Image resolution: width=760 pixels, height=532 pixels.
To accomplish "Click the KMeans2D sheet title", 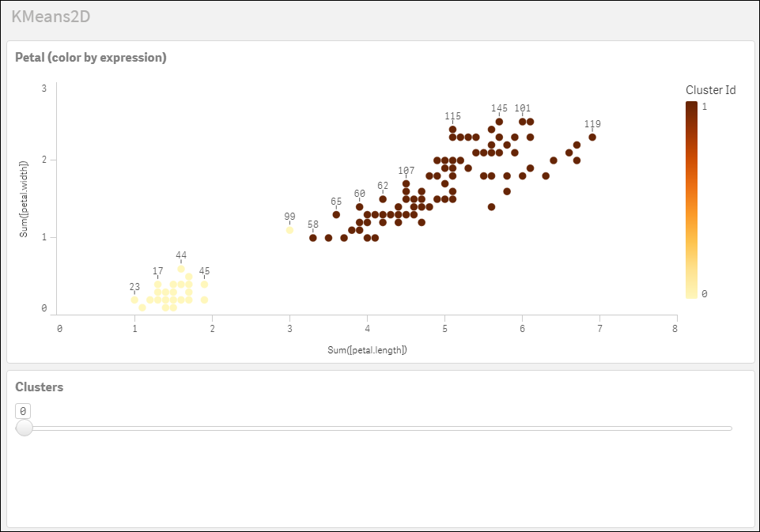I will point(49,16).
